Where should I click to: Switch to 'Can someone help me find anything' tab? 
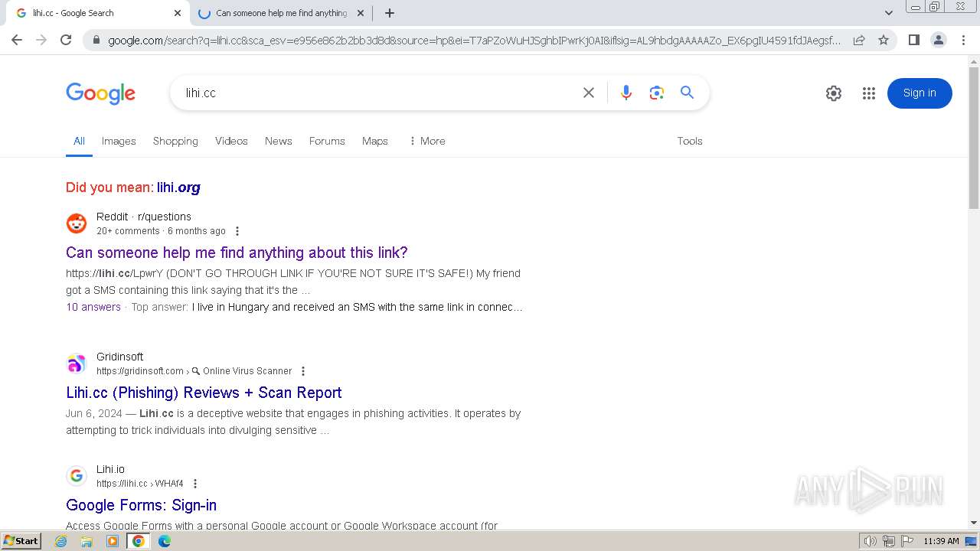[x=280, y=13]
